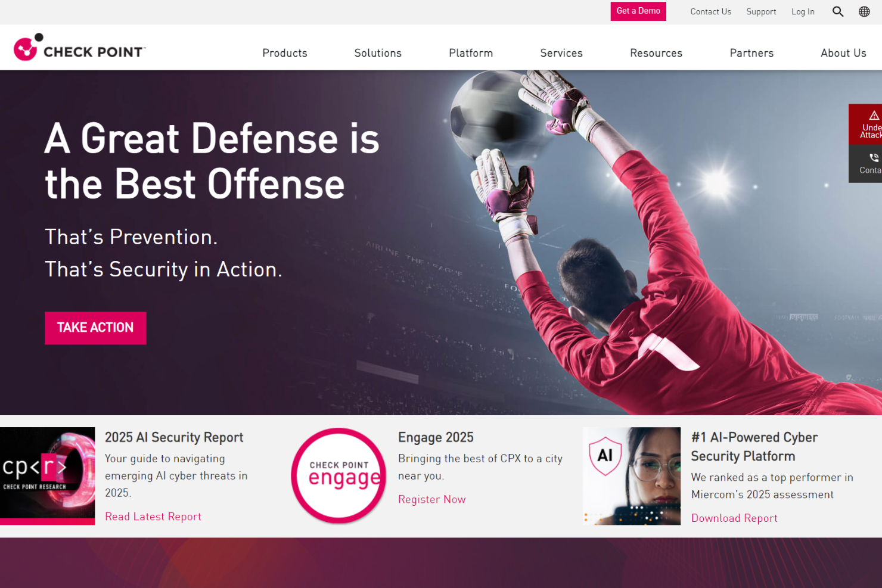Select Partners in the navigation bar
Viewport: 882px width, 588px height.
pyautogui.click(x=751, y=53)
